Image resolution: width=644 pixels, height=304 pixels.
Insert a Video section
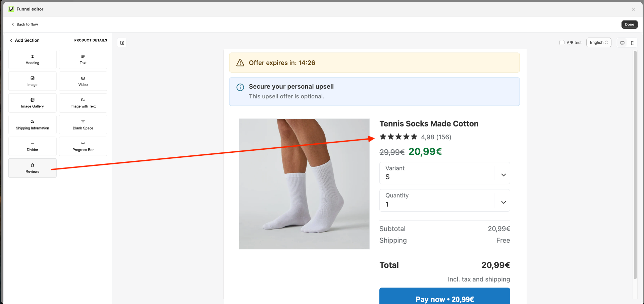(x=83, y=81)
